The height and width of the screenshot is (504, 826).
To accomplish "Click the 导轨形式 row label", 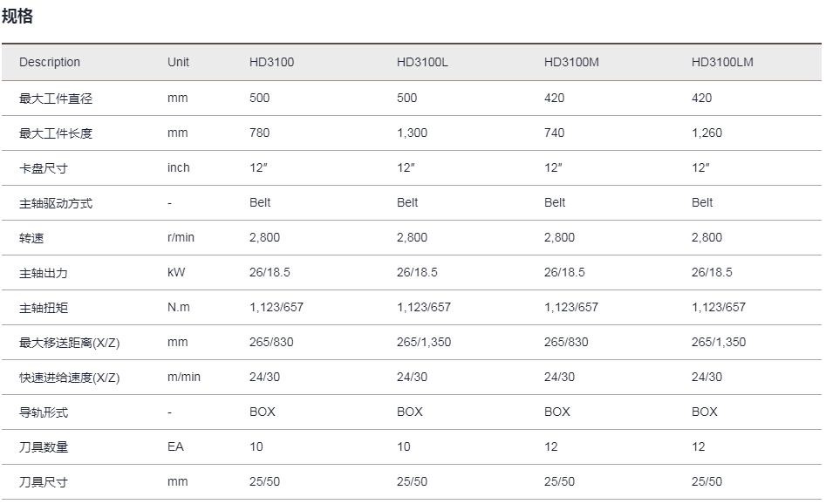I will coord(44,412).
